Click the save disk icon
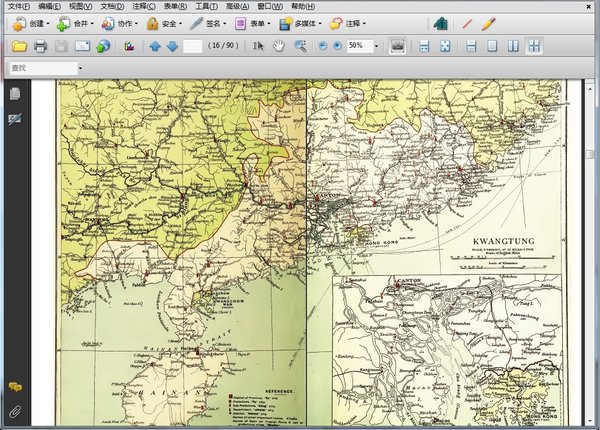Screen dimensions: 600x430 coord(61,46)
